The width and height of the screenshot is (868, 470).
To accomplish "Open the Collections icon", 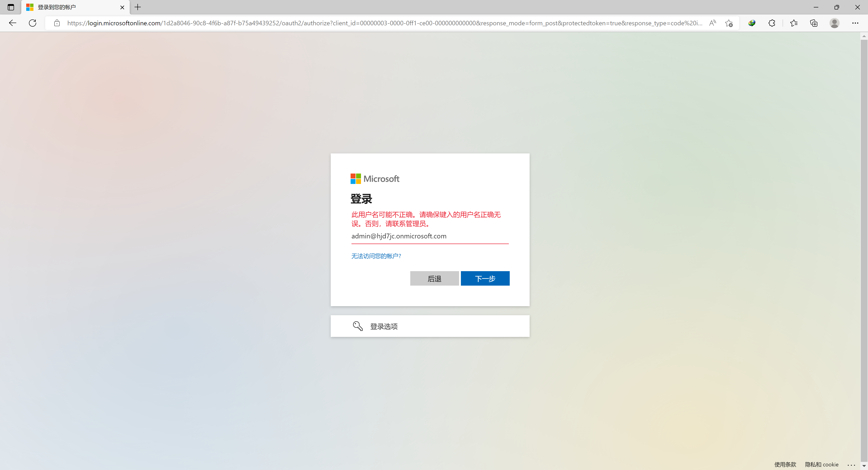I will pos(814,23).
